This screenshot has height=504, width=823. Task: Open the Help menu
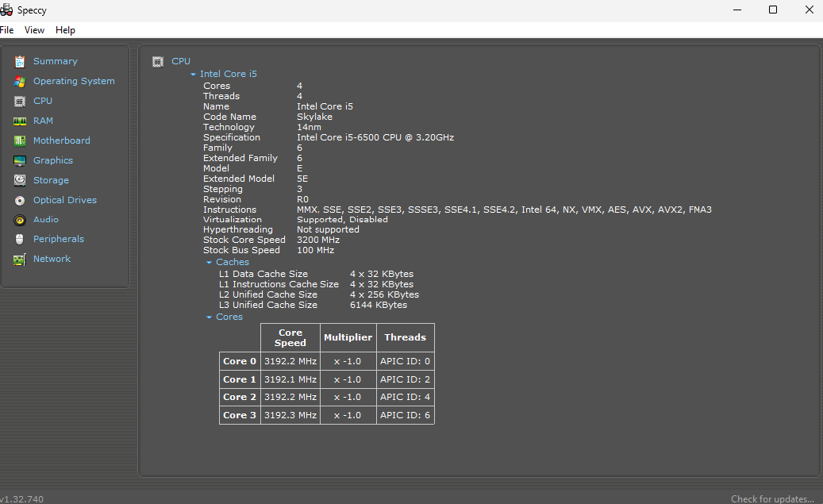tap(65, 30)
